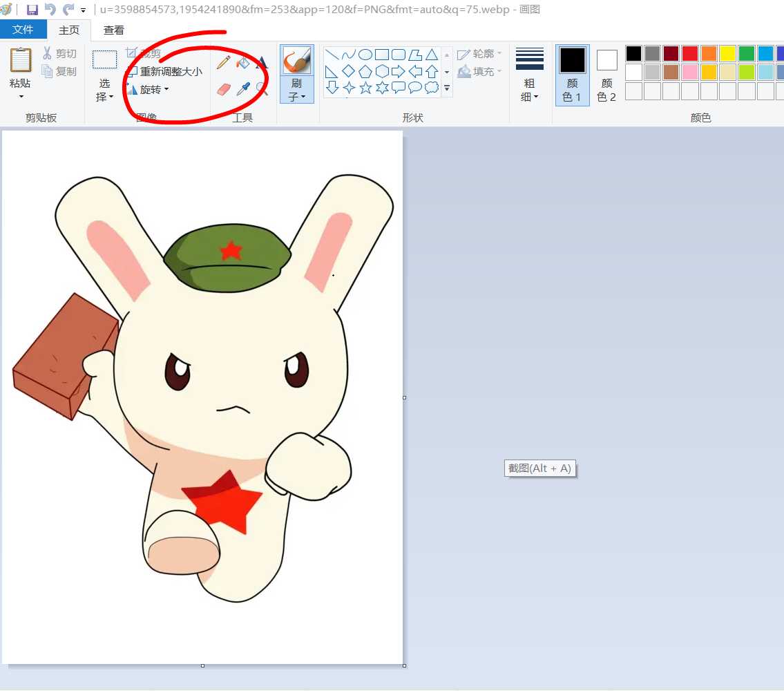784x691 pixels.
Task: Open the 选择 dropdown menu
Action: click(104, 90)
